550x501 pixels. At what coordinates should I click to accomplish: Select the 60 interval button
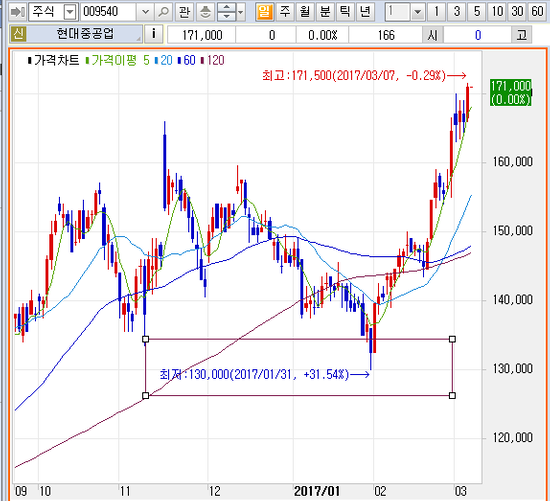[x=537, y=12]
